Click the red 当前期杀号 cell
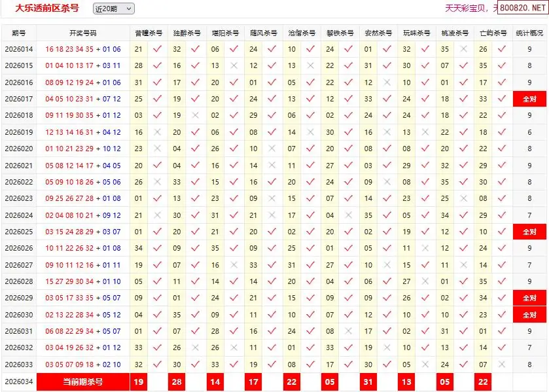Screen dimensions: 549x392 83,382
